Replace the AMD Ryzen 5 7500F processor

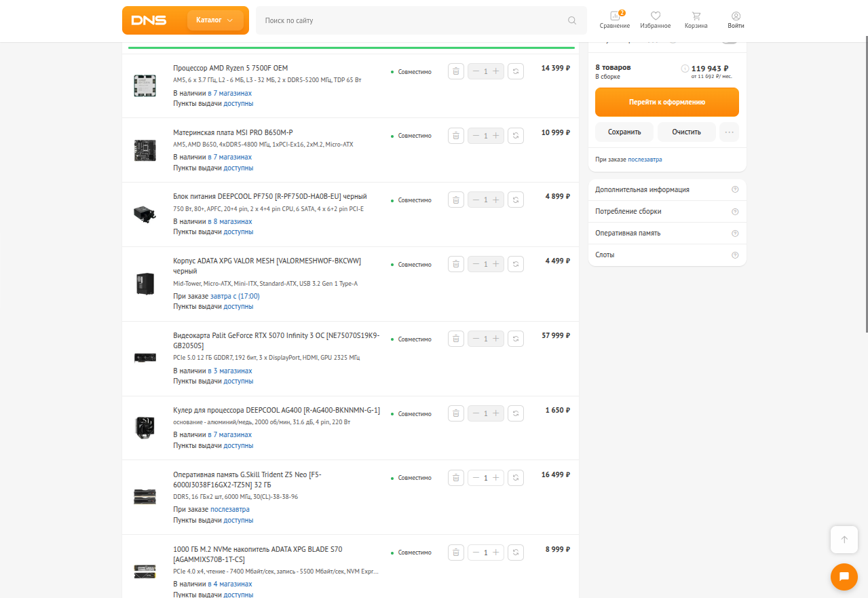[516, 71]
